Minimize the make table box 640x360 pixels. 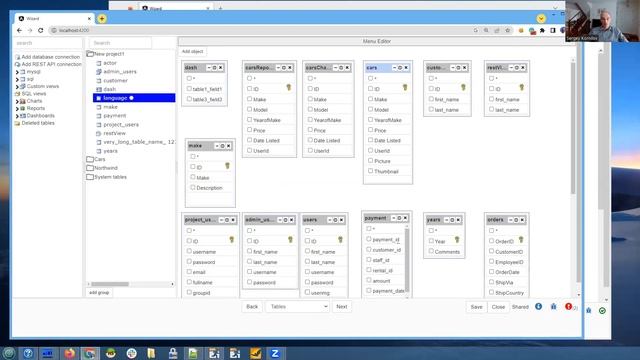pos(217,146)
